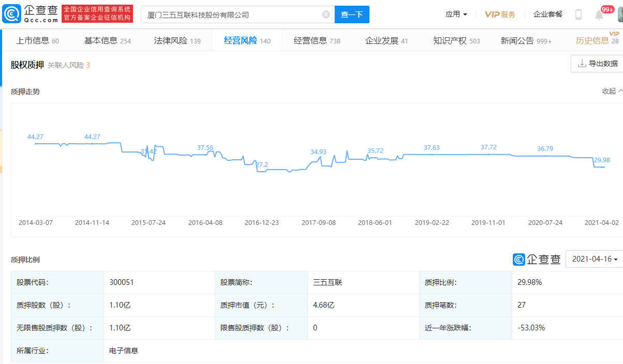Click the stock name 三五互联
The image size is (623, 364).
pyautogui.click(x=328, y=282)
